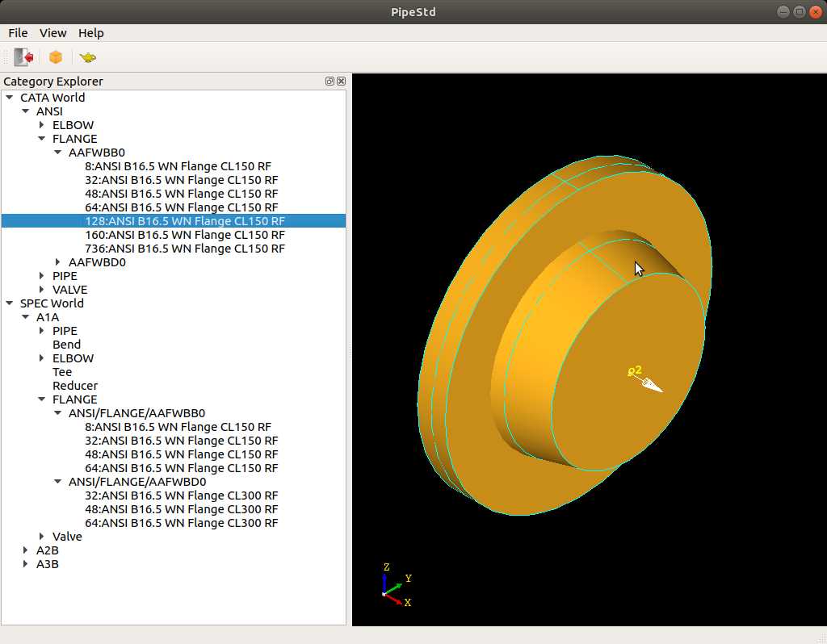Float the Category Explorer panel
This screenshot has width=827, height=644.
click(330, 81)
